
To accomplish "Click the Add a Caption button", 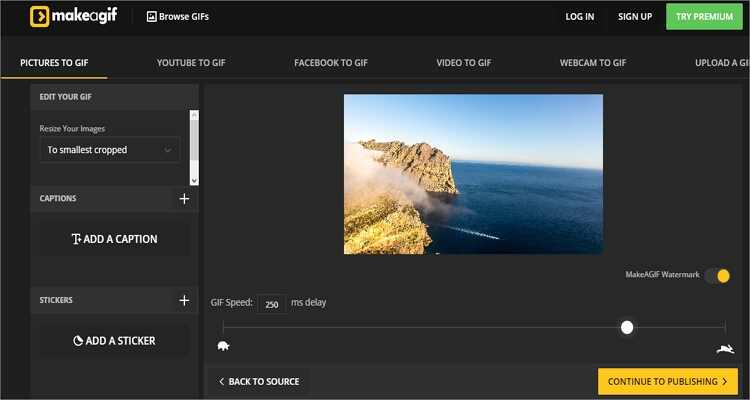I will (x=114, y=239).
